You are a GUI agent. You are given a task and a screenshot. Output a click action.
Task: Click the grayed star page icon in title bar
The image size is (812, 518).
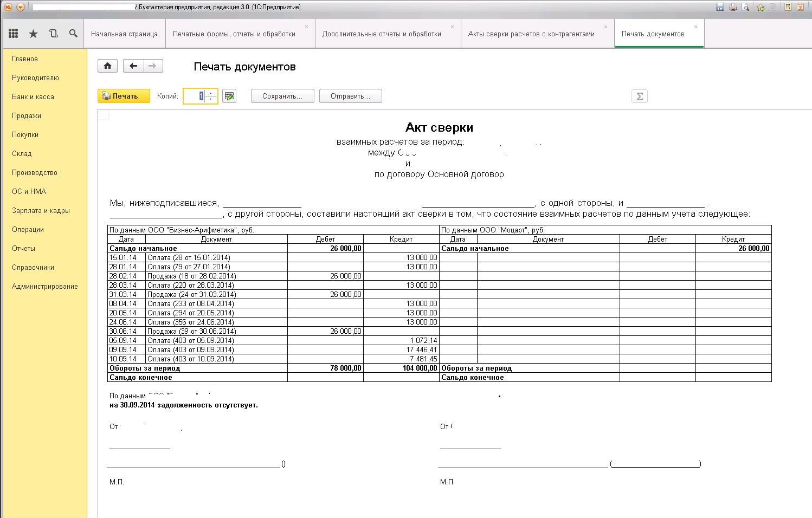pyautogui.click(x=773, y=7)
